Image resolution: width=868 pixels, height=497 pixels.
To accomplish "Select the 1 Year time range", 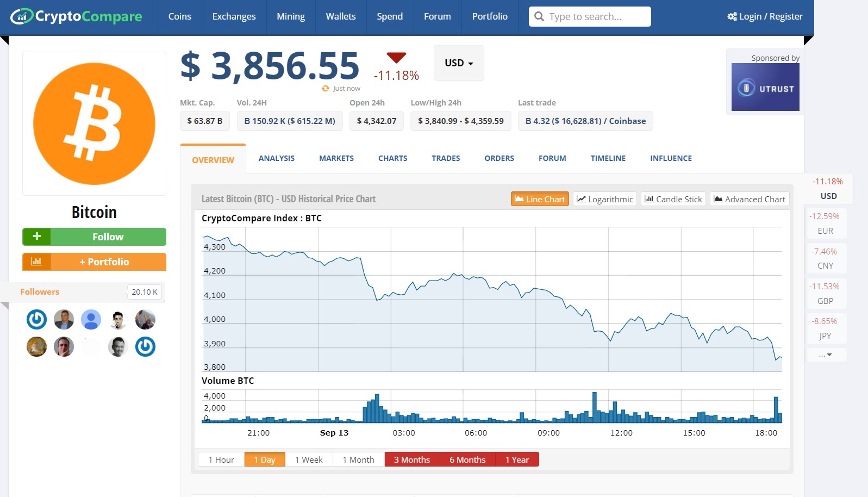I will coord(517,459).
